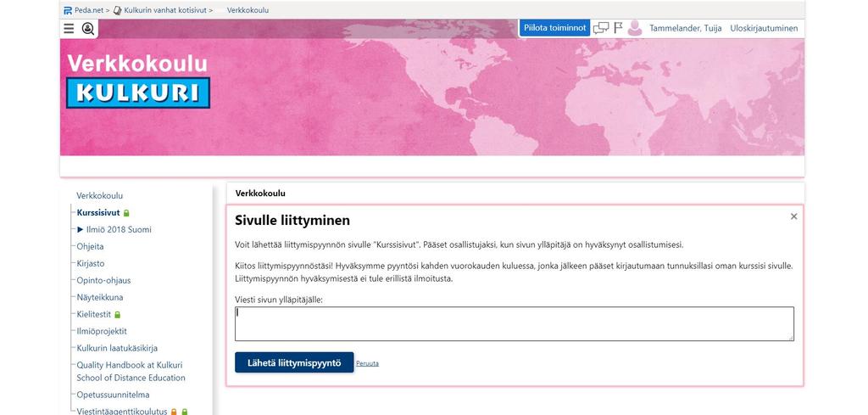Click green lock next to Kielitestit
The height and width of the screenshot is (415, 868).
tap(117, 315)
